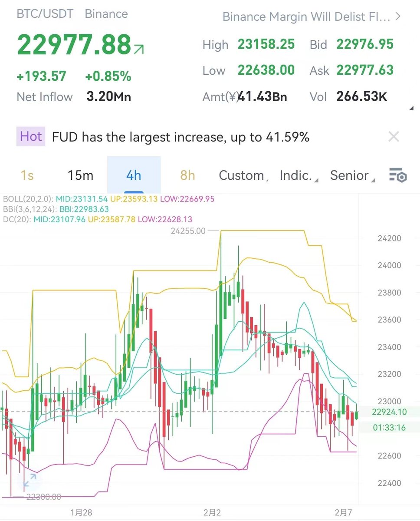The image size is (420, 521).
Task: Click the Low value 22638.00
Action: (x=266, y=70)
